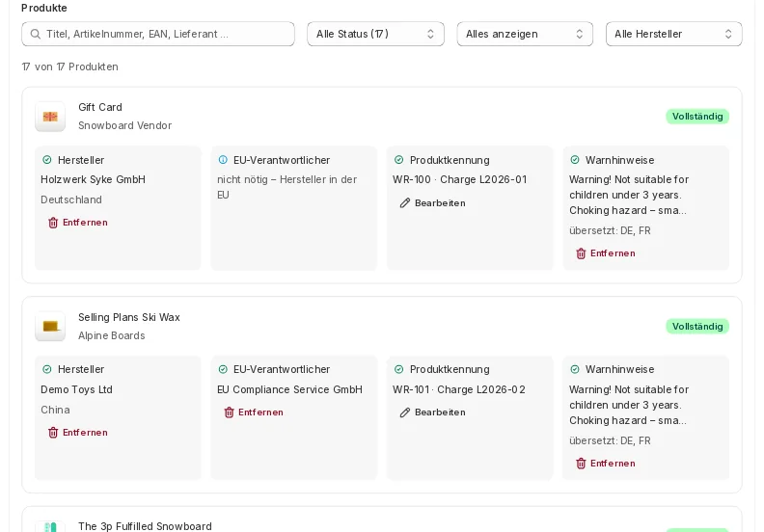Click übersetzt: DE, FR in Gift Card
764x532 pixels.
tap(610, 230)
